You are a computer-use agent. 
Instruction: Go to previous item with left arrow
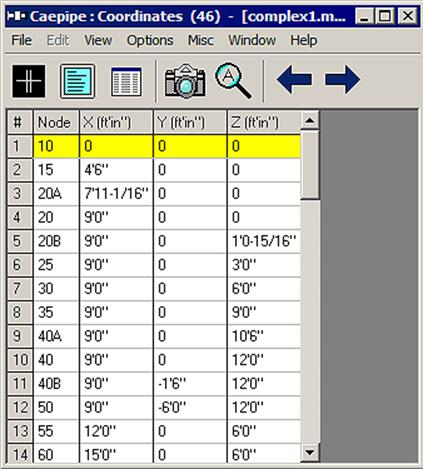point(294,79)
